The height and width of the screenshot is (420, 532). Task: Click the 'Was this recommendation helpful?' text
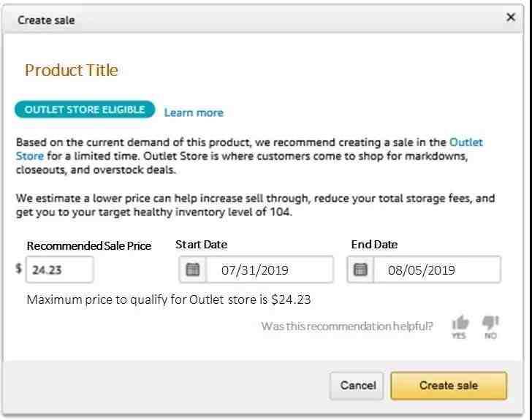tap(347, 326)
